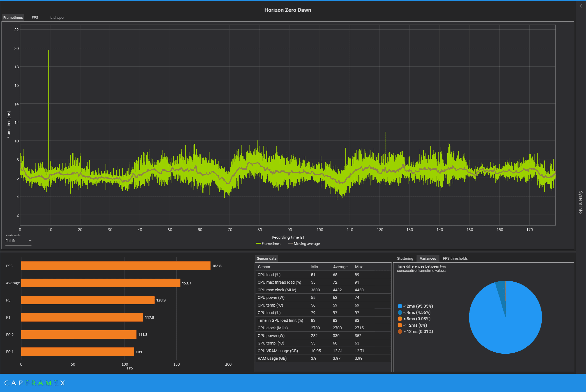The width and height of the screenshot is (586, 392).
Task: Select the CPU temp (°C) row
Action: [x=323, y=305]
